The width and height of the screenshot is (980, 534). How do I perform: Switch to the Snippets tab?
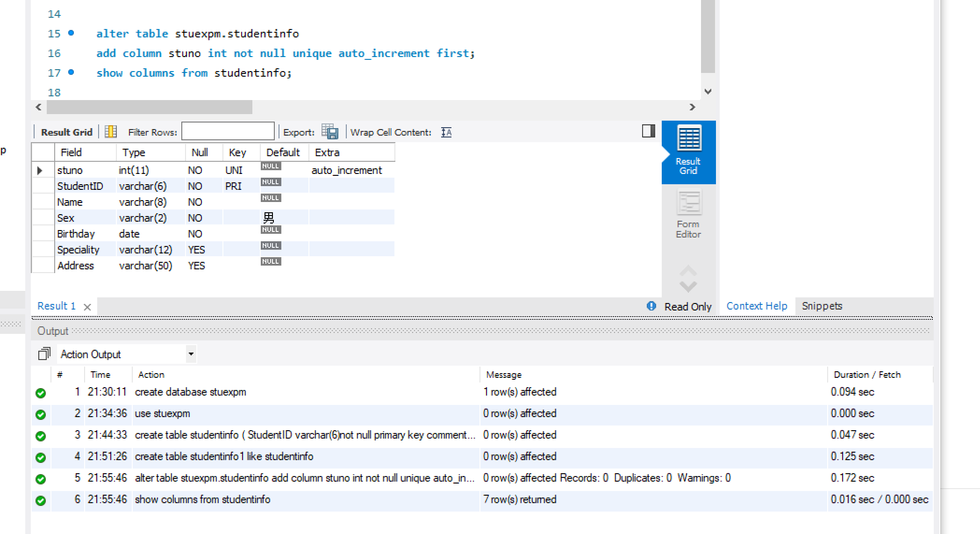(x=822, y=306)
